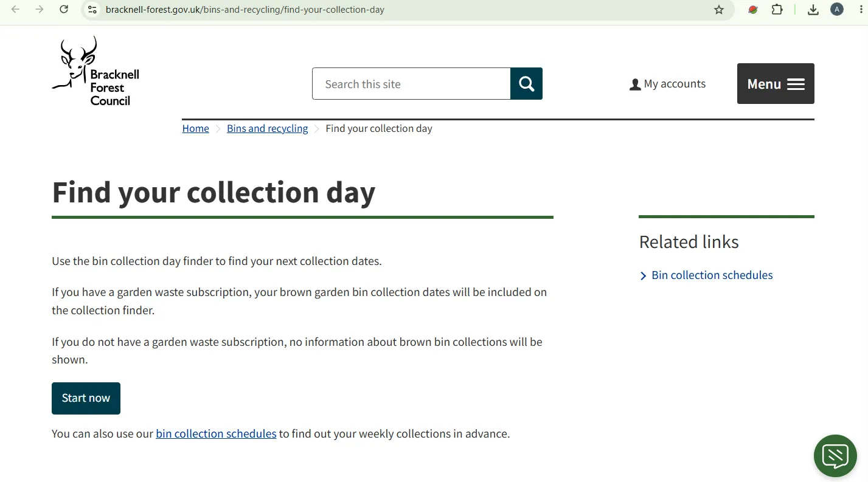Reload the page with refresh icon

coord(64,10)
